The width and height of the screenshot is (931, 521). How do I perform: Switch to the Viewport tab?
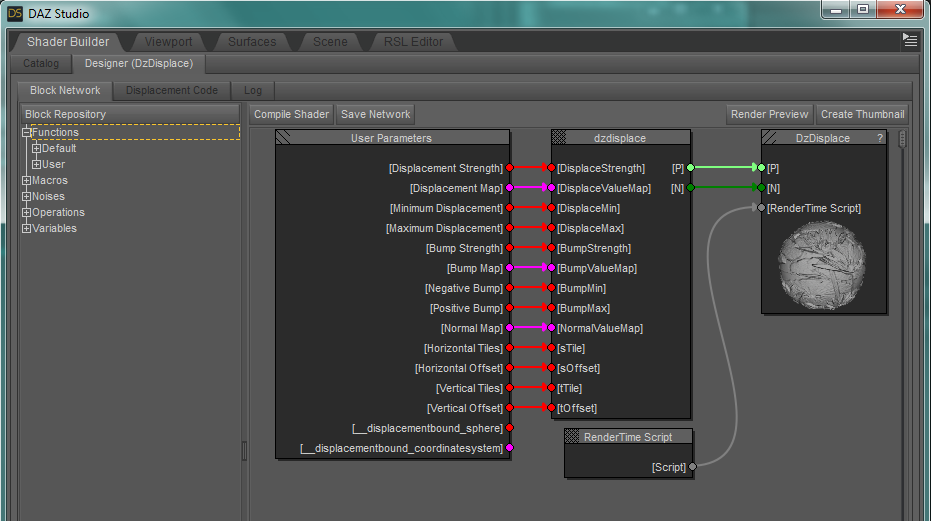click(x=168, y=42)
